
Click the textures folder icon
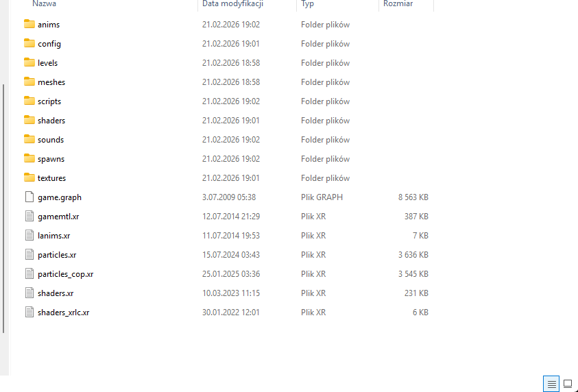pyautogui.click(x=29, y=178)
